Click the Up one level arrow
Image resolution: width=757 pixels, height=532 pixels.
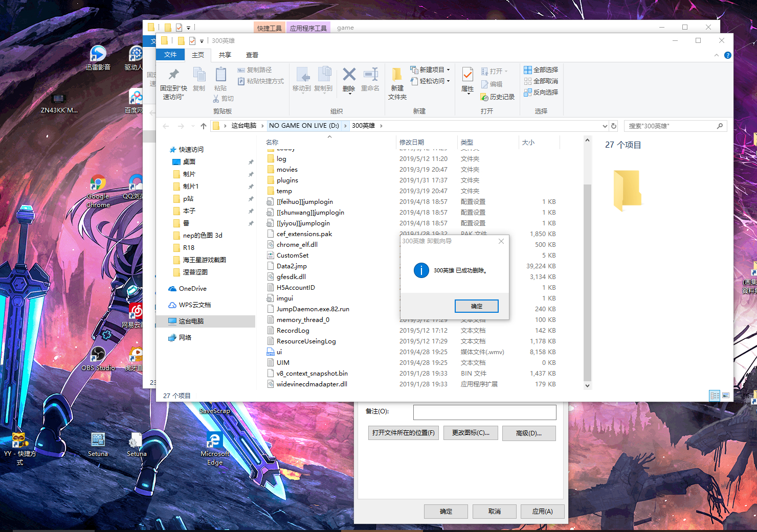204,126
